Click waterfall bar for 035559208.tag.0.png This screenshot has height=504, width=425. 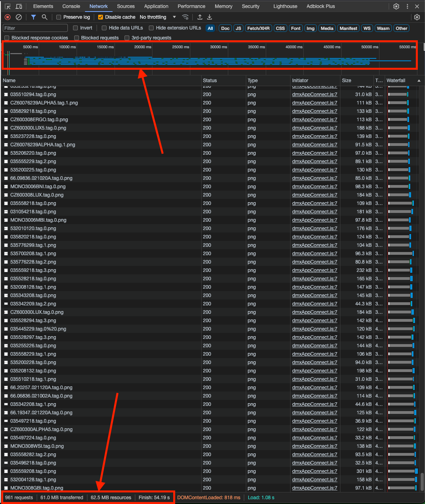403,471
